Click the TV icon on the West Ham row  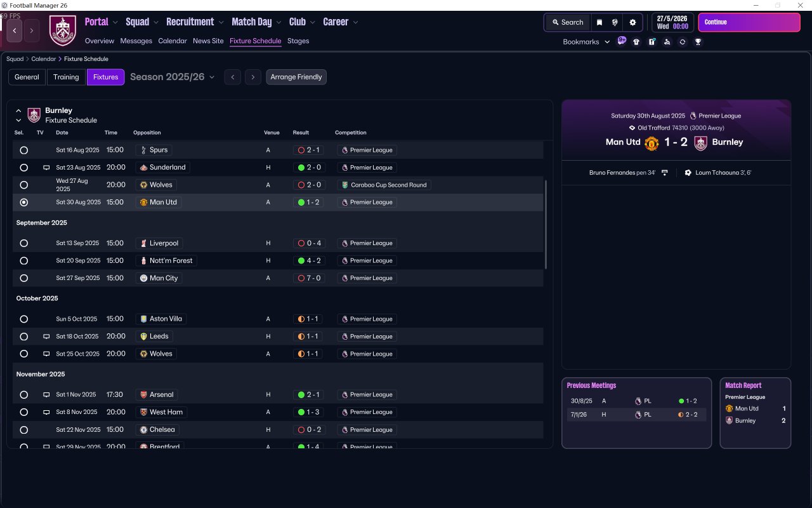(46, 412)
